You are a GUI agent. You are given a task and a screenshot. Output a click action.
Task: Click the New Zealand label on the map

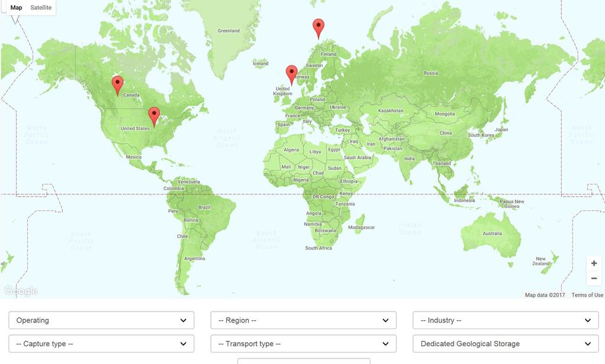point(541,261)
